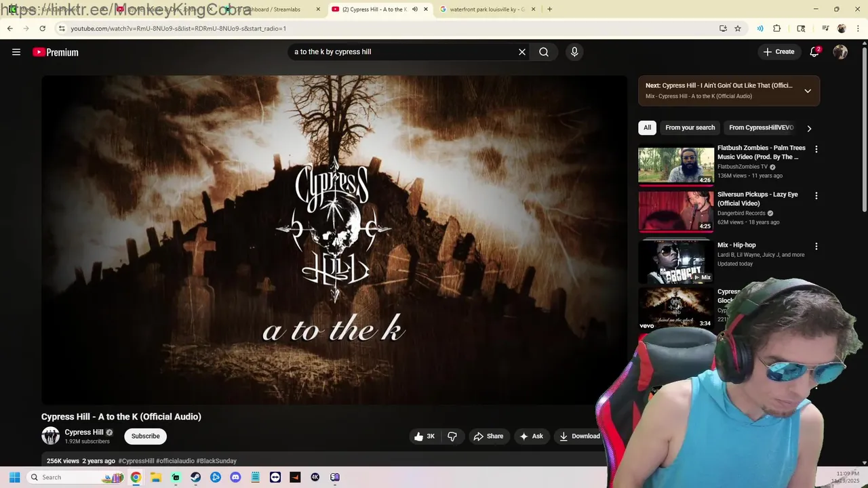Select the From your search chip
The height and width of the screenshot is (488, 868).
(x=690, y=127)
